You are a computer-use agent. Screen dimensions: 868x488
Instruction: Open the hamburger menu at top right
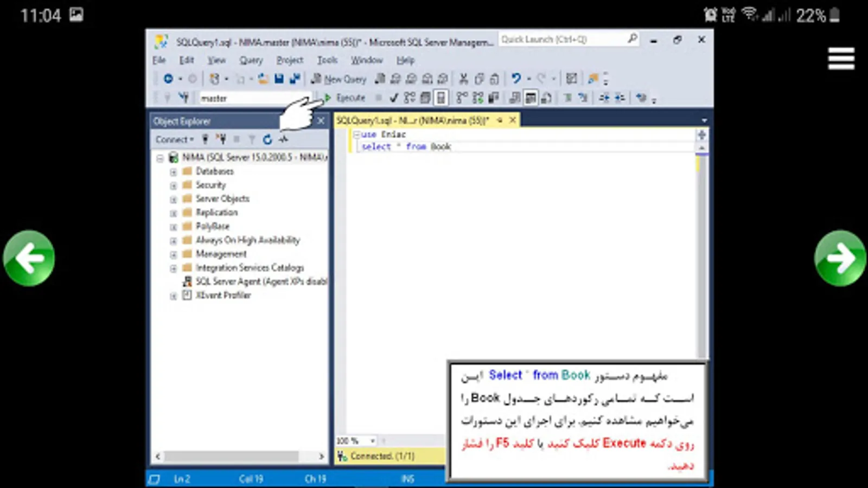click(x=841, y=59)
